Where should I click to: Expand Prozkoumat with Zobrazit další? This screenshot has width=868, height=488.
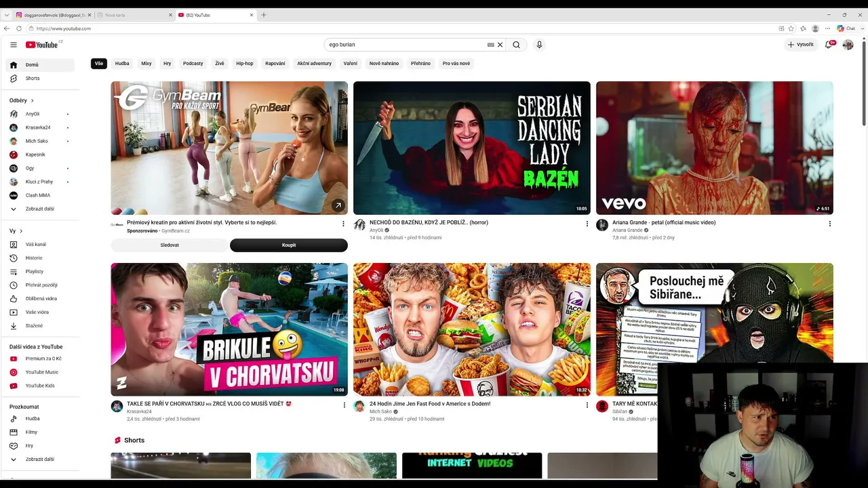(x=41, y=460)
